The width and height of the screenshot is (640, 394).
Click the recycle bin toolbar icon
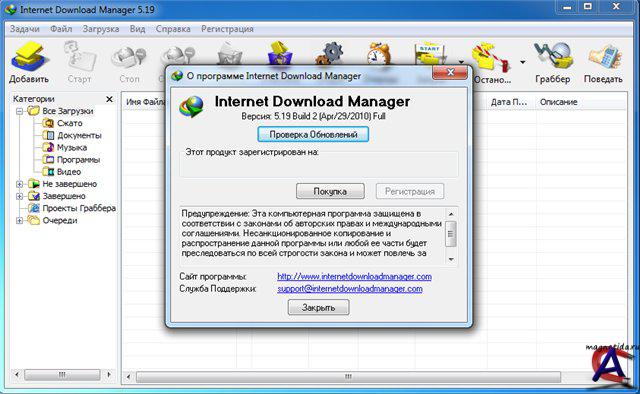[280, 53]
